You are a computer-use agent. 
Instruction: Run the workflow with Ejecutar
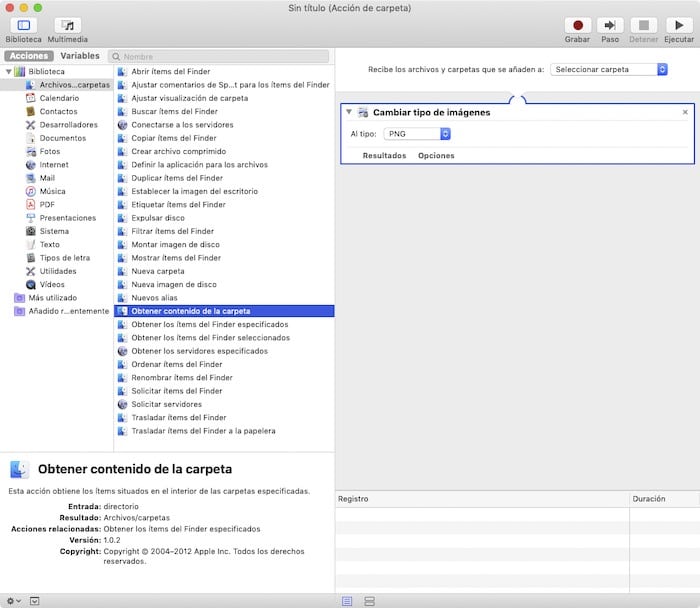[678, 25]
